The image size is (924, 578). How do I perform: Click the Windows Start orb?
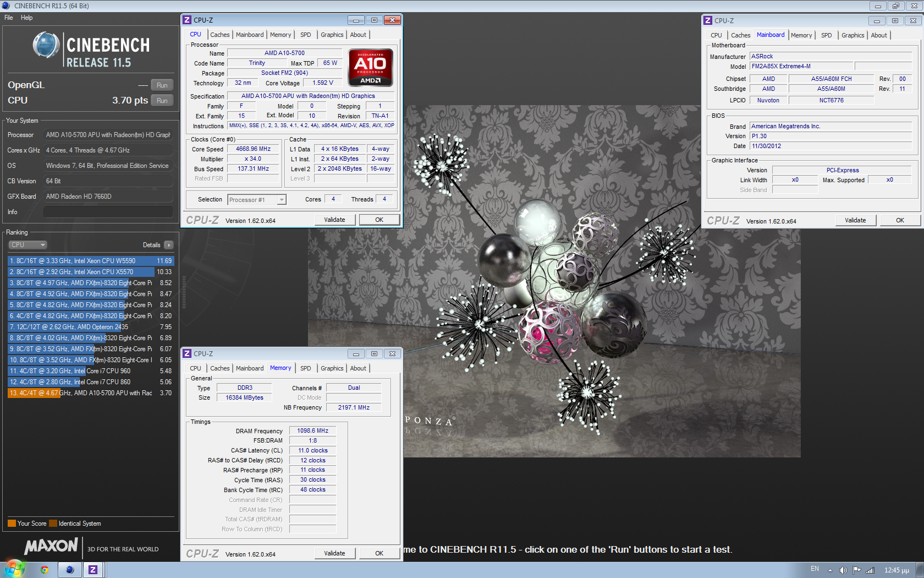pos(15,569)
